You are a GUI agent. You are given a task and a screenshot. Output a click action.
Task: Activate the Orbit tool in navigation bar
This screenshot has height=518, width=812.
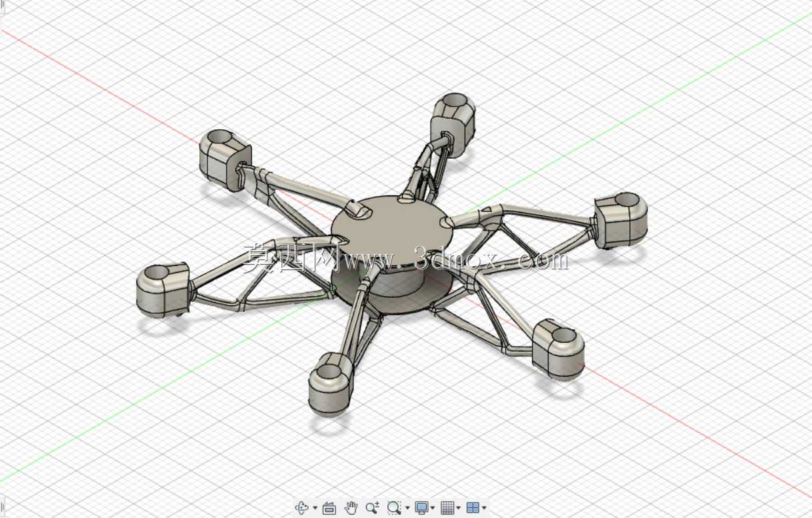point(302,508)
